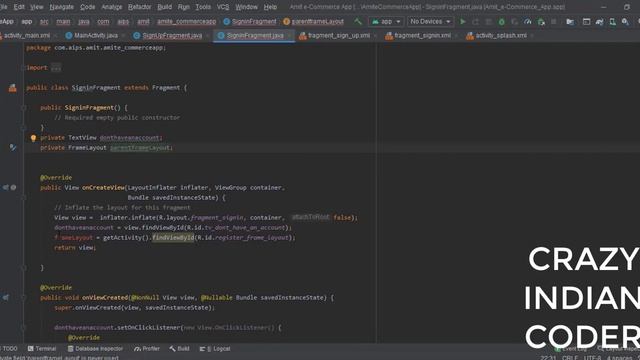Run the app with the green play button
This screenshot has width=640, height=360.
pos(462,22)
